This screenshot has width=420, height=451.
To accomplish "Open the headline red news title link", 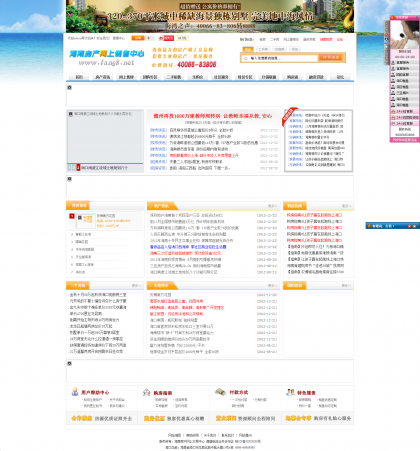I will click(x=213, y=116).
